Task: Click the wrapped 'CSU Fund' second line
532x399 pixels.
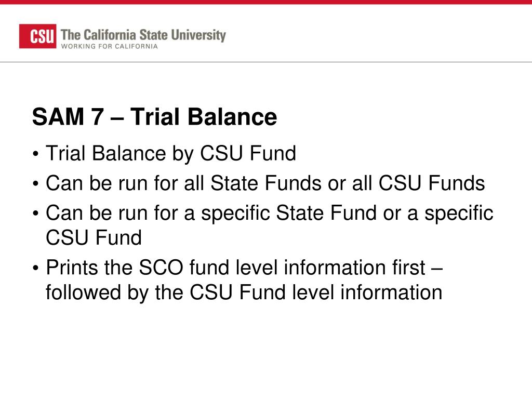Action: (94, 237)
